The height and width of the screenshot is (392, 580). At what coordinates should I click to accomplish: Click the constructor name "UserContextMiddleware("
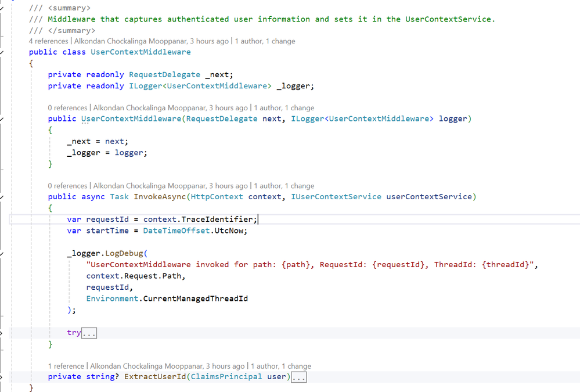(133, 119)
